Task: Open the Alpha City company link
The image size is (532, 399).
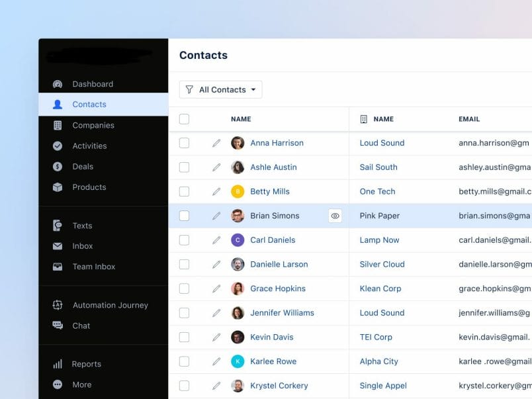Action: click(378, 362)
